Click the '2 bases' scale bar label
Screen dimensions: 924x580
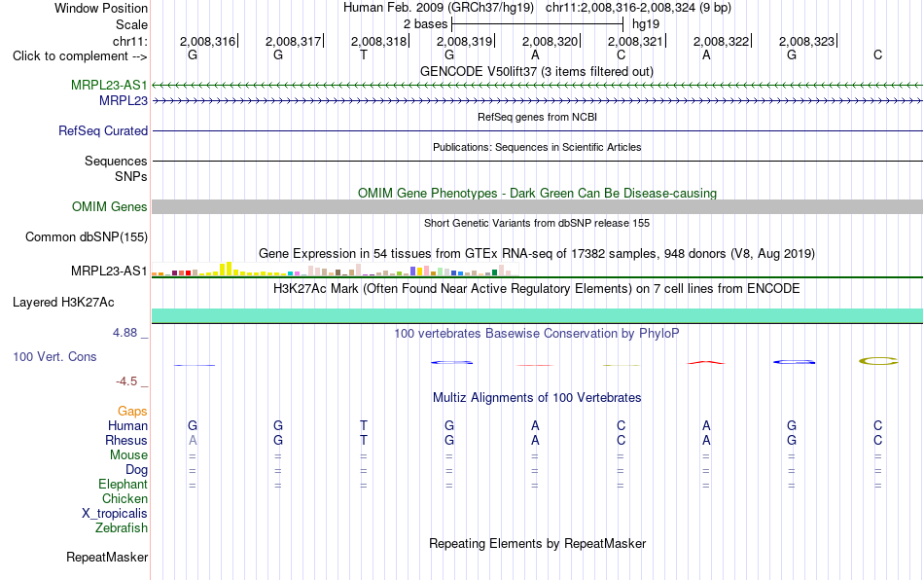425,24
